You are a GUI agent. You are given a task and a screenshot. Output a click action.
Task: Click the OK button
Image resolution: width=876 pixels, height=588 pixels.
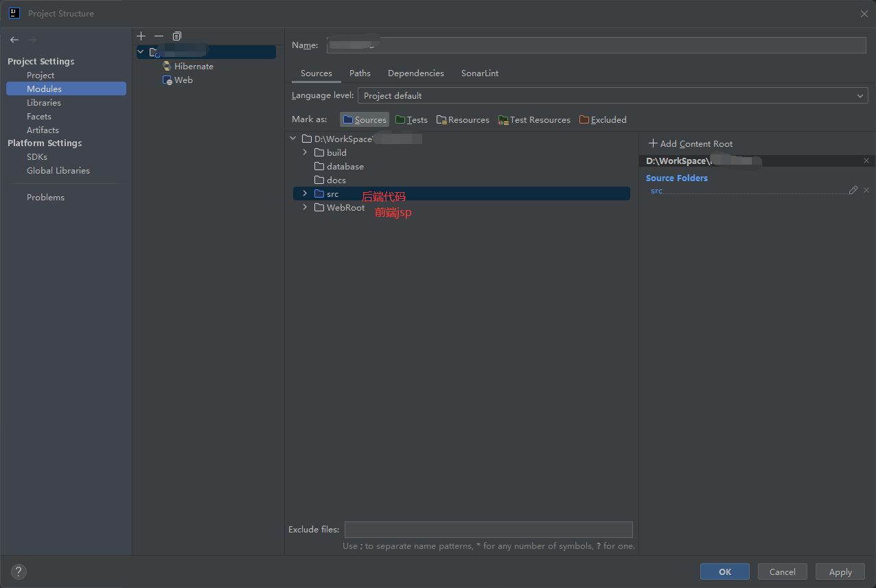click(725, 572)
